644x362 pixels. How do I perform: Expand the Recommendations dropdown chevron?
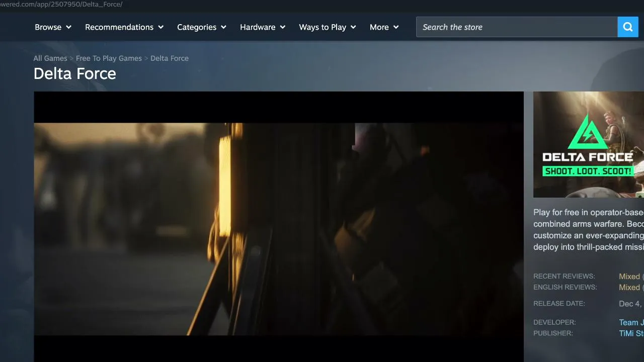[160, 27]
